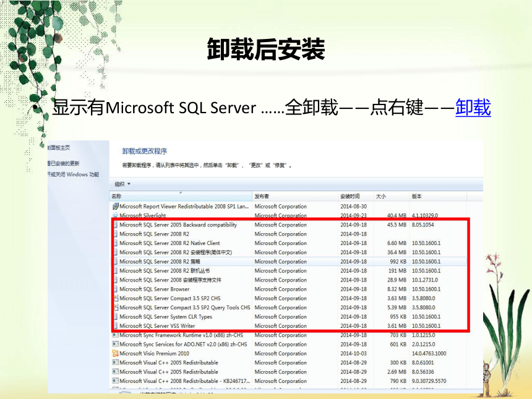Click the '8.0.61001' version cell
The height and width of the screenshot is (399, 532).
click(x=423, y=363)
